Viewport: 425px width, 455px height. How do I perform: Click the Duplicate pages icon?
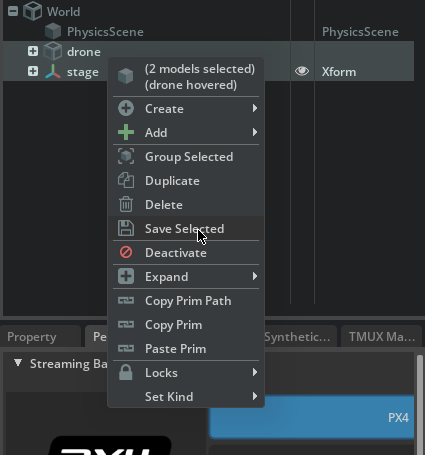(x=126, y=180)
